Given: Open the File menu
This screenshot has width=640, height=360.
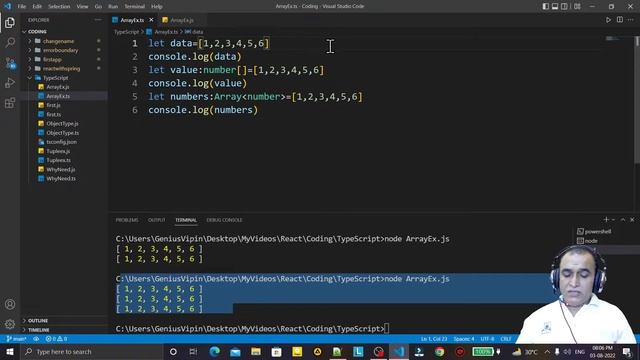Looking at the screenshot, I should click(x=22, y=6).
